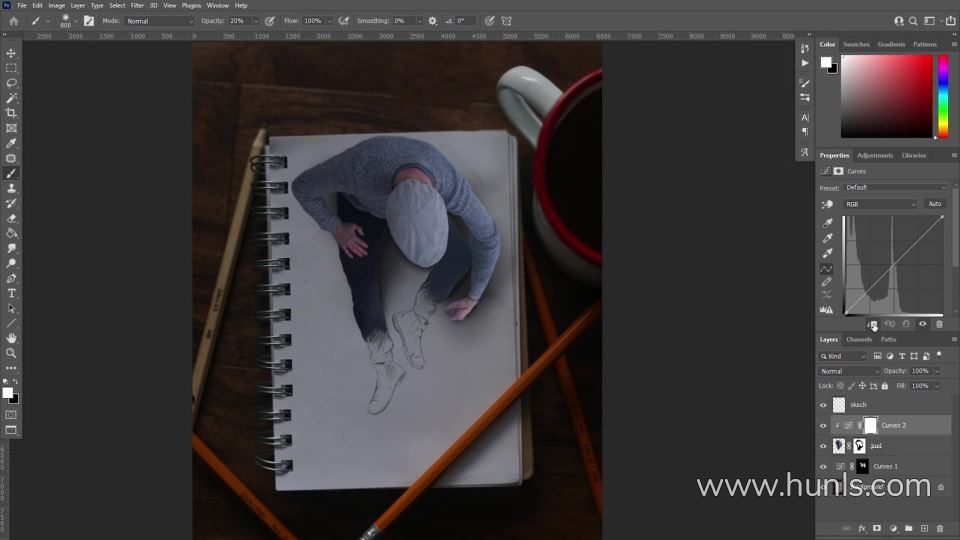Select the Eraser tool
This screenshot has width=960, height=540.
[x=11, y=218]
